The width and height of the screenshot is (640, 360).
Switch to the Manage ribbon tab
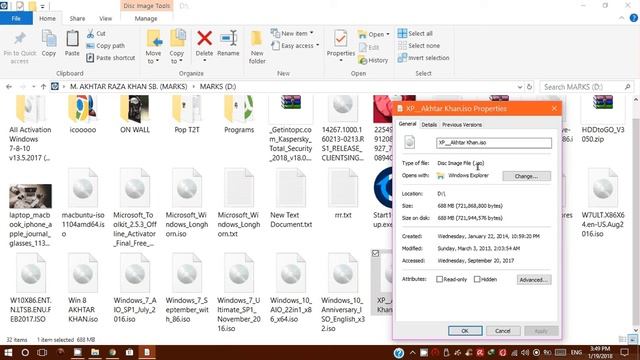146,18
